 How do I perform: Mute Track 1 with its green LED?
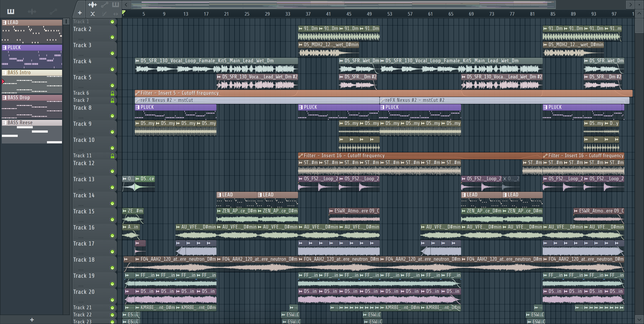(x=112, y=22)
